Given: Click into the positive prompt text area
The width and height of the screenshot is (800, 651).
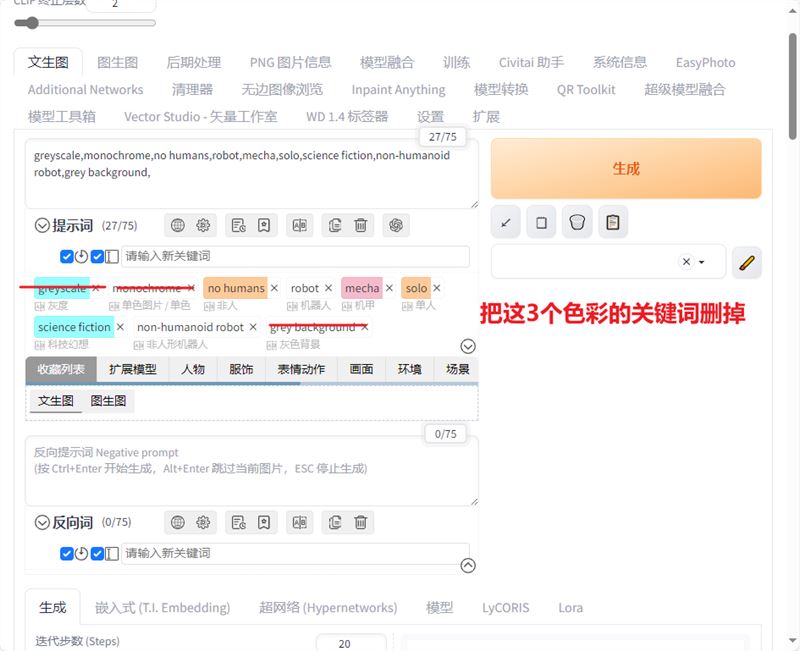Looking at the screenshot, I should click(252, 173).
